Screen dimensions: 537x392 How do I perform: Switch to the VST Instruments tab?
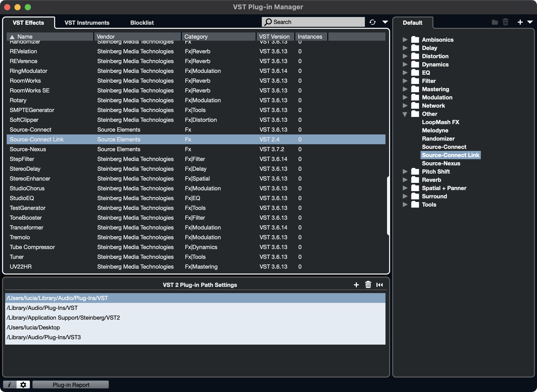point(87,23)
